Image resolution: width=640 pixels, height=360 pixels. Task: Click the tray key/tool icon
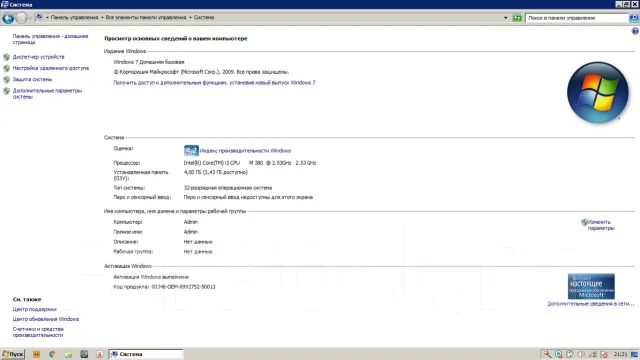tap(547, 354)
